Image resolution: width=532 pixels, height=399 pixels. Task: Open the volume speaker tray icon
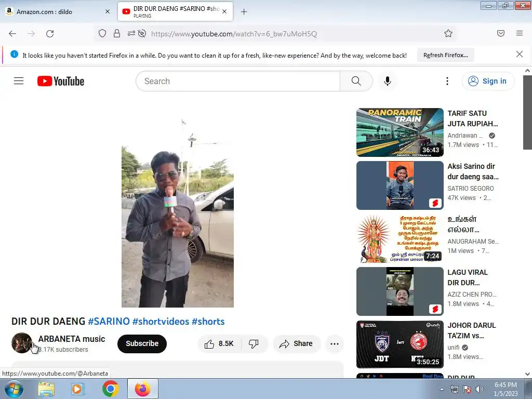pos(480,389)
